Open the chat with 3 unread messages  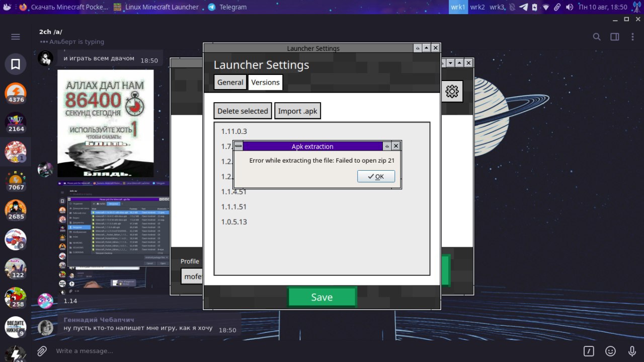16,239
